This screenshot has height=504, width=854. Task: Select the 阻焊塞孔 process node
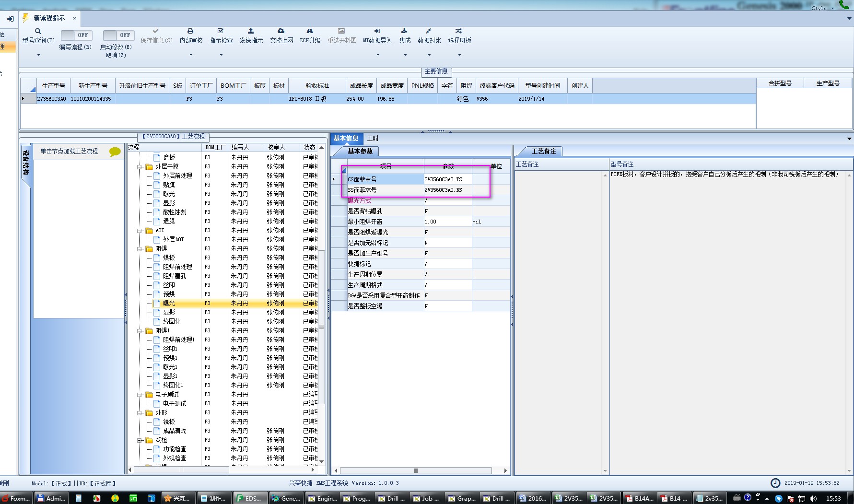point(175,276)
